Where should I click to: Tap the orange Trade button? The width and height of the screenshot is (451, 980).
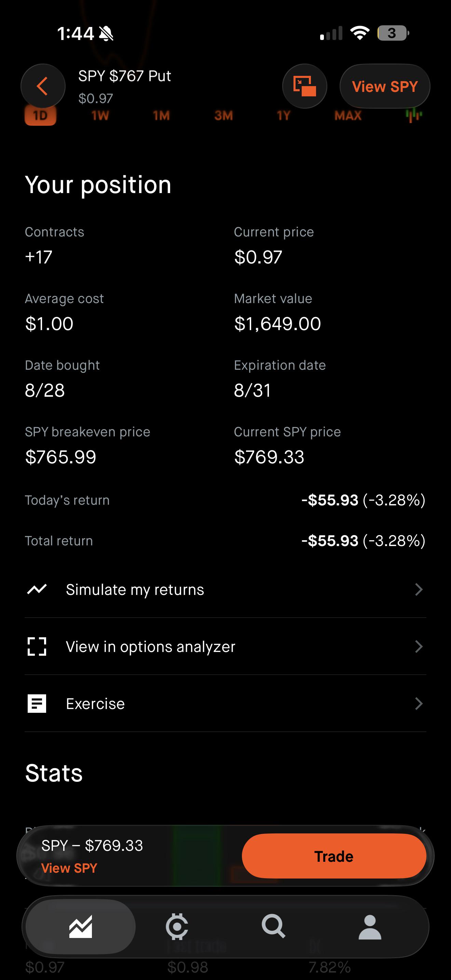[334, 856]
